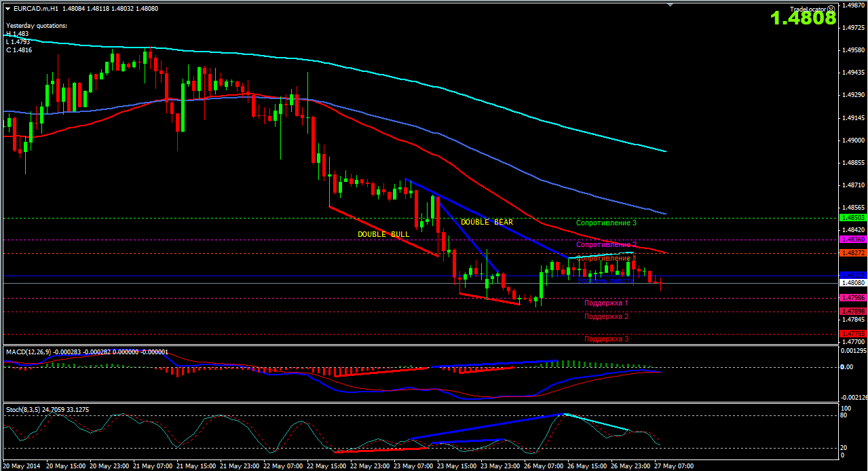868x471 pixels.
Task: Click the 20 May 2014 date label
Action: click(x=22, y=466)
